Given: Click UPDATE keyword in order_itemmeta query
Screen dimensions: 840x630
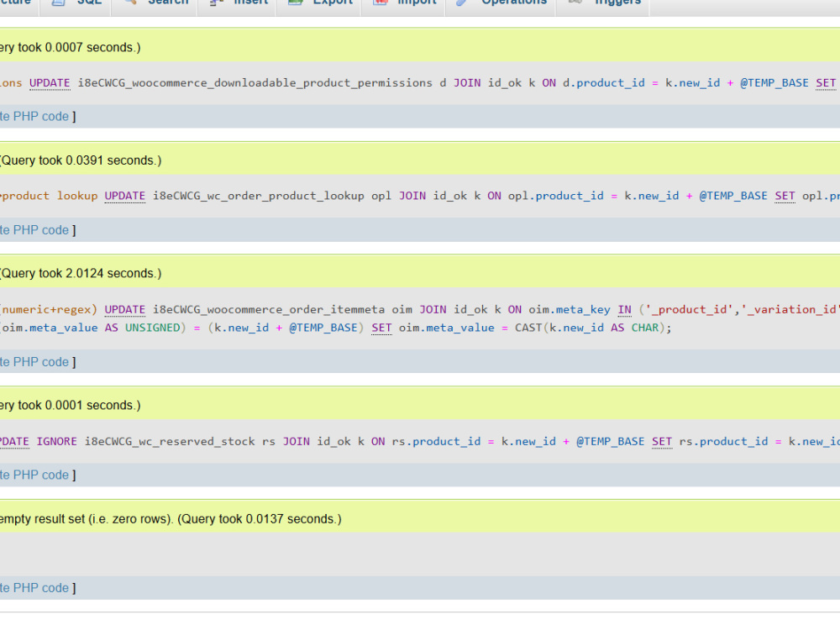Looking at the screenshot, I should coord(125,310).
